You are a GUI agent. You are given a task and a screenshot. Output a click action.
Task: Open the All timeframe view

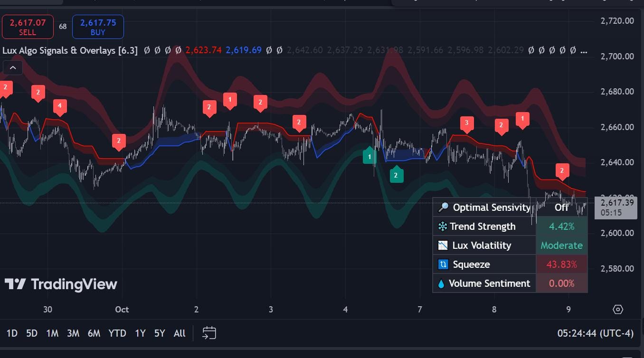pyautogui.click(x=179, y=333)
